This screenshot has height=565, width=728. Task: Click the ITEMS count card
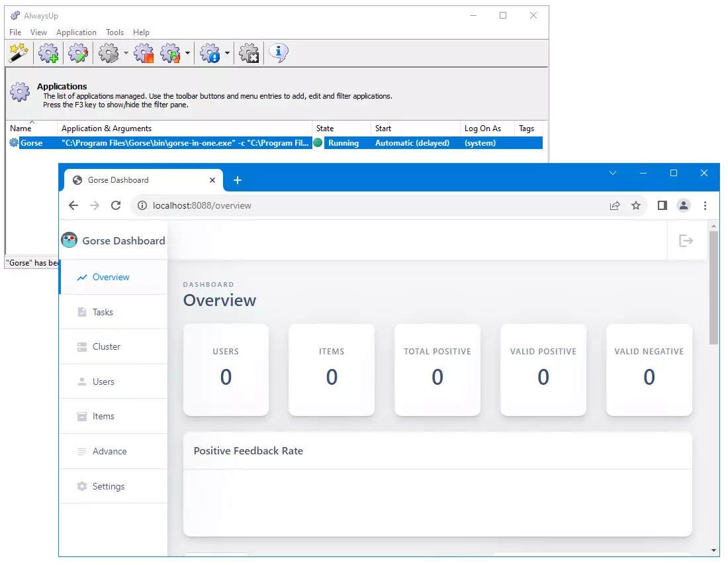[x=332, y=370]
